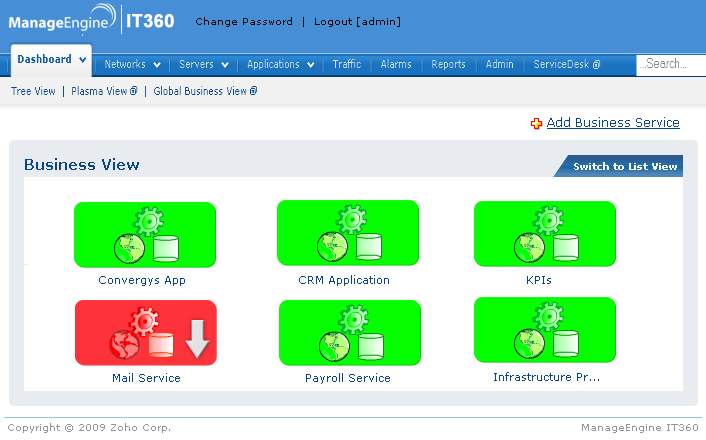Viewport: 706px width, 440px height.
Task: Go to the Alarms tab
Action: pos(396,64)
